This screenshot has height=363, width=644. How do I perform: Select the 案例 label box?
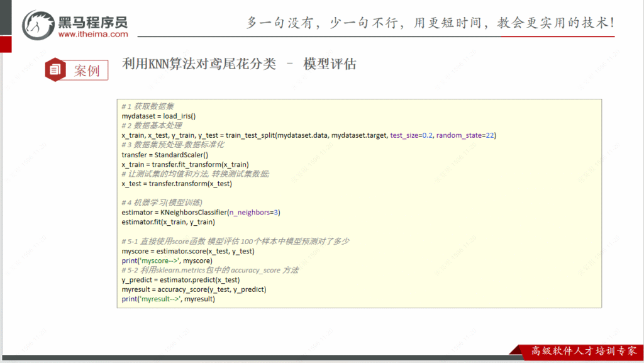click(87, 70)
